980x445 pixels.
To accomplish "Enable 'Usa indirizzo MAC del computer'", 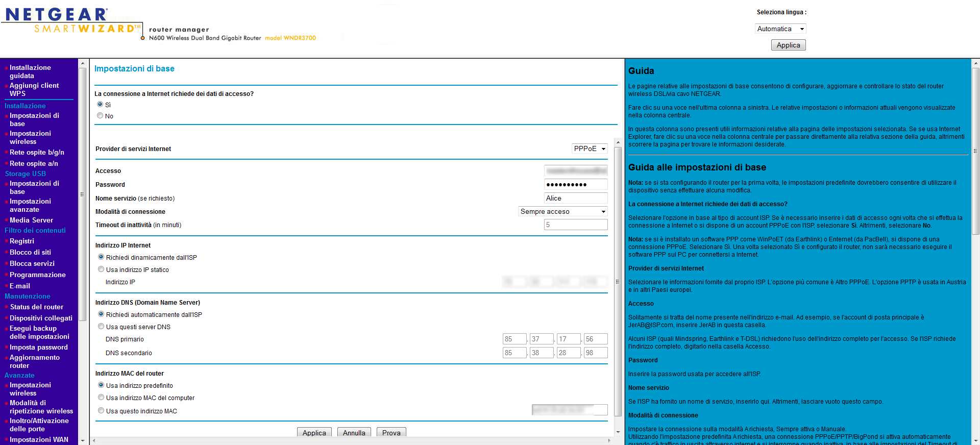I will [x=101, y=398].
